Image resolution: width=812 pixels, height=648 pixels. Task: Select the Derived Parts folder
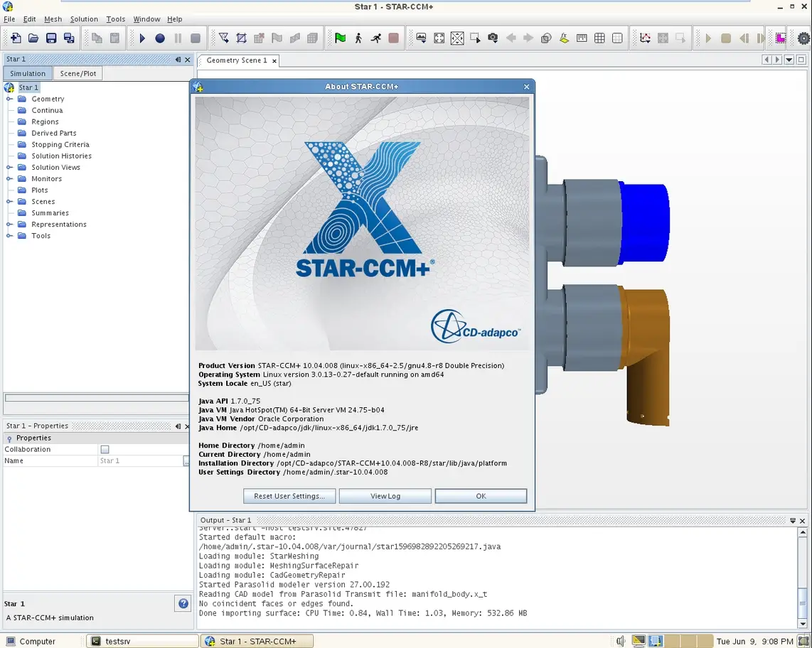coord(54,133)
